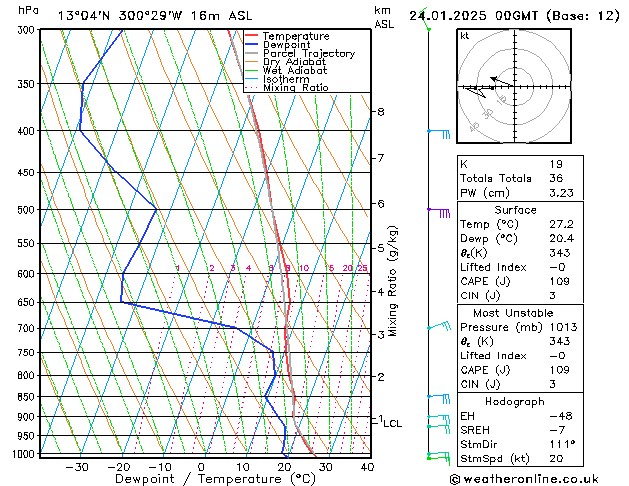This screenshot has width=629, height=486.
Task: Click the EH value -48
Action: point(561,416)
